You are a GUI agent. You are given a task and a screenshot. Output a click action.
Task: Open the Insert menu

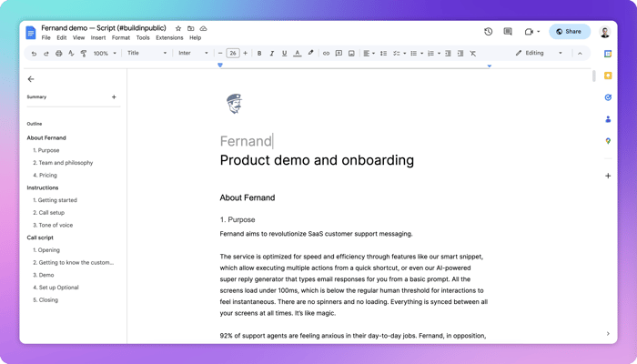pos(98,38)
